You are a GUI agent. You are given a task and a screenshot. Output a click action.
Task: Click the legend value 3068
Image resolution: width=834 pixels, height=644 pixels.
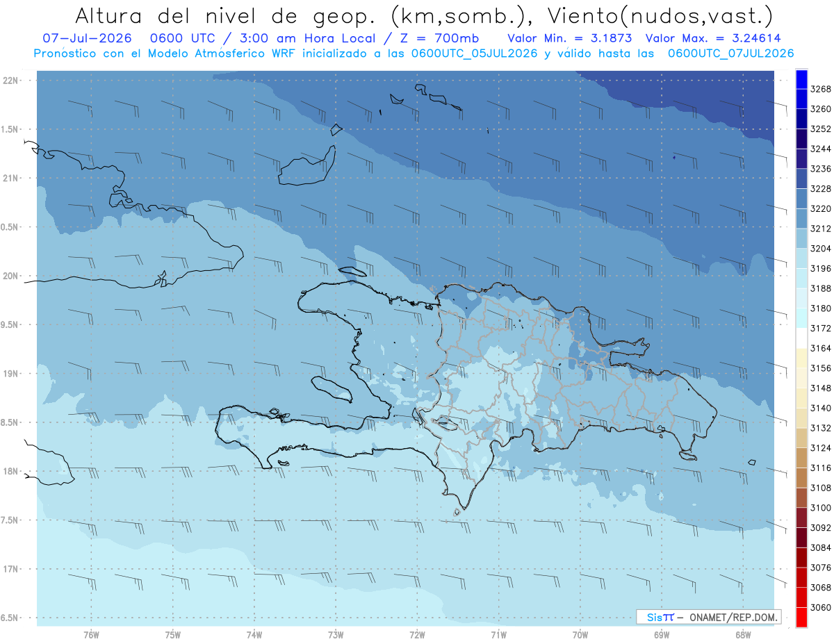[x=820, y=587]
